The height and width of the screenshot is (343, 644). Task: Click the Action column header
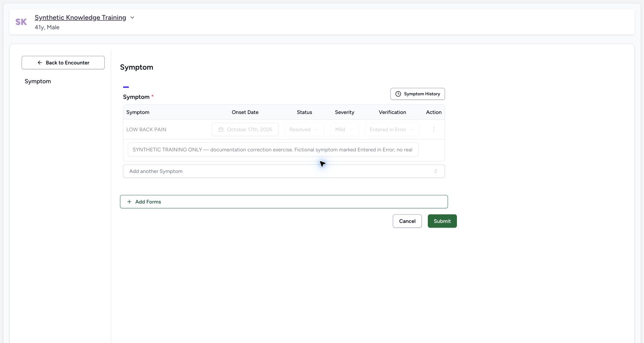(434, 112)
